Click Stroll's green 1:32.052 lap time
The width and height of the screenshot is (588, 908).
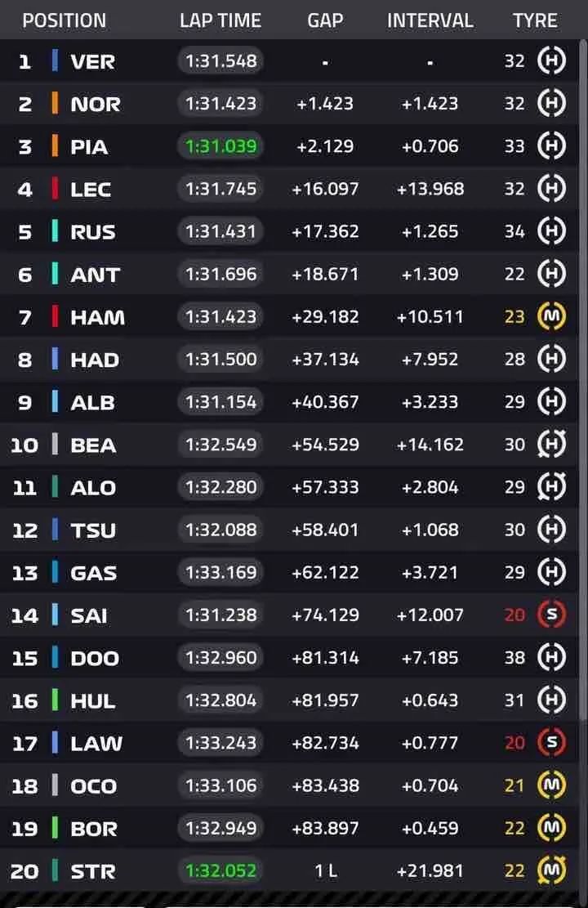[220, 870]
